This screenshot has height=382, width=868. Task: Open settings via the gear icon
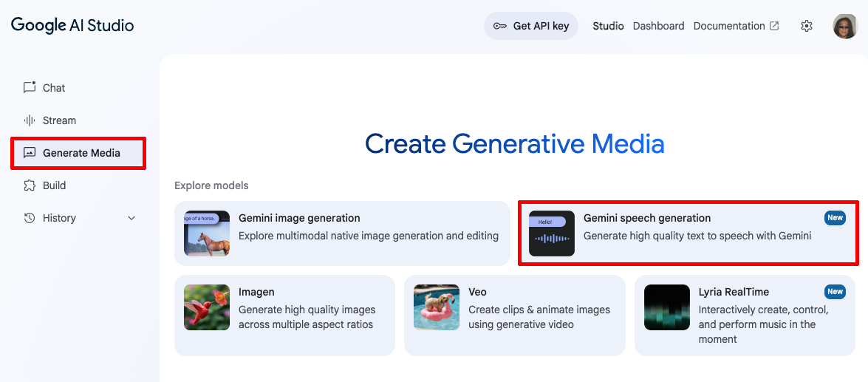tap(807, 26)
